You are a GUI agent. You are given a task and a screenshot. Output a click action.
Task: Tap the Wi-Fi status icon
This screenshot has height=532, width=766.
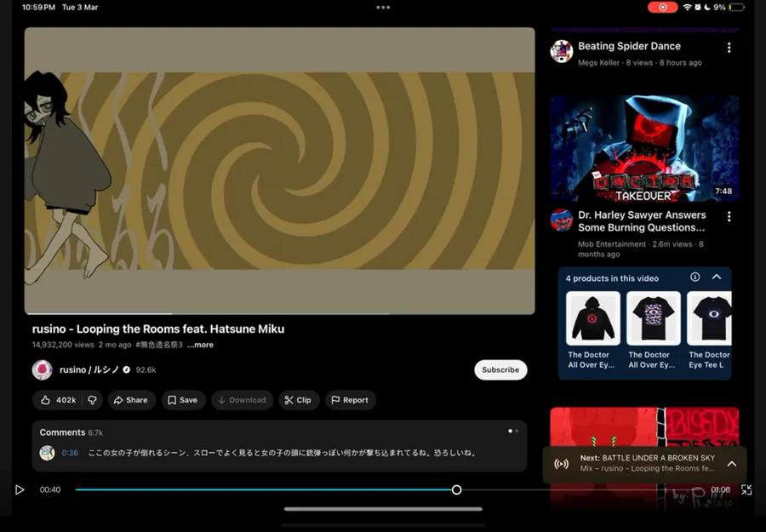click(687, 8)
